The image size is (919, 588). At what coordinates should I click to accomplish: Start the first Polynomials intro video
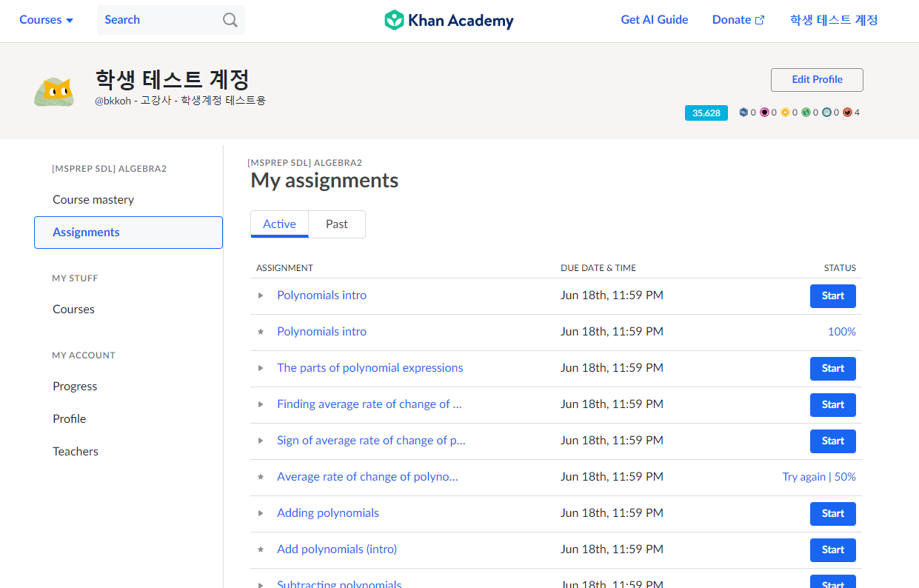pyautogui.click(x=833, y=296)
